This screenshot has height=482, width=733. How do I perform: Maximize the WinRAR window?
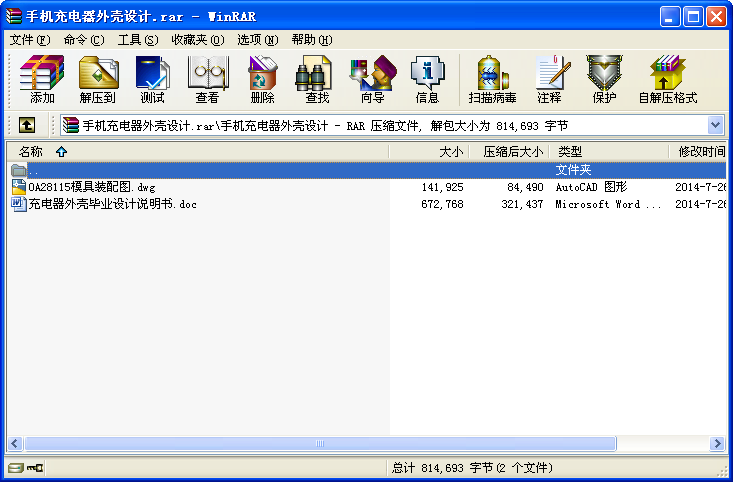693,17
